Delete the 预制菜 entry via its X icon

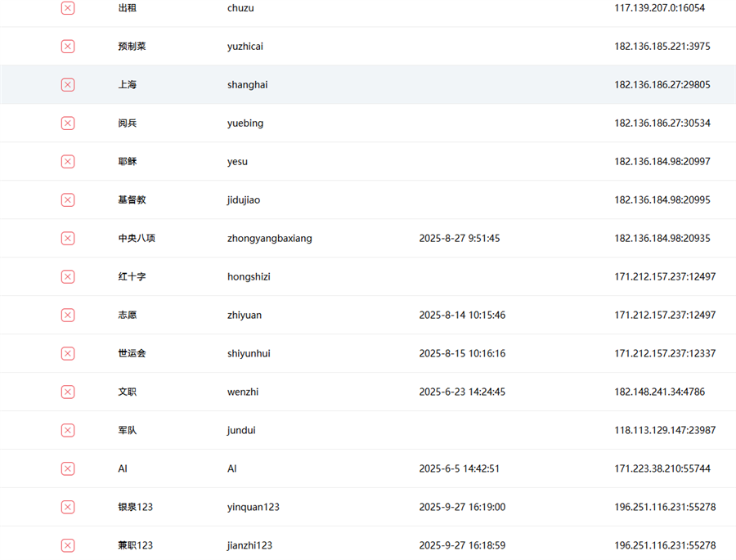[x=68, y=47]
